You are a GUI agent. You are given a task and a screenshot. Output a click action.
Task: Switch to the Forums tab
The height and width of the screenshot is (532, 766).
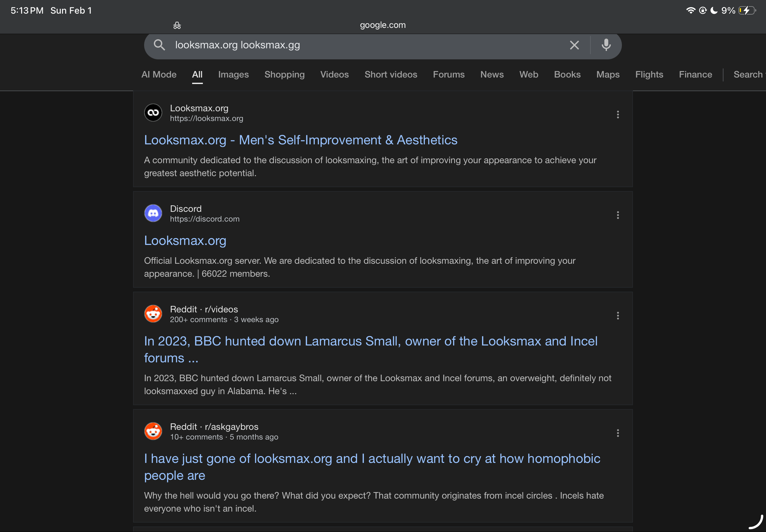[448, 75]
